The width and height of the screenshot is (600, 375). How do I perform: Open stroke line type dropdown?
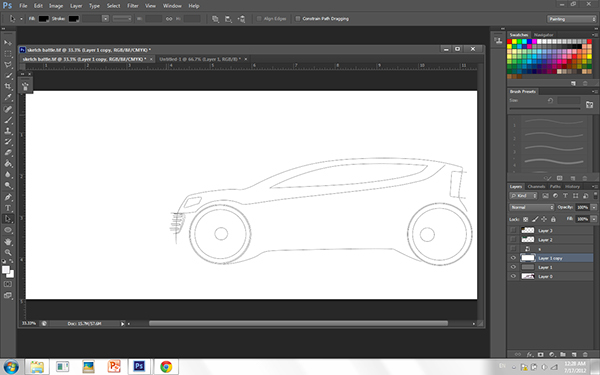(122, 19)
